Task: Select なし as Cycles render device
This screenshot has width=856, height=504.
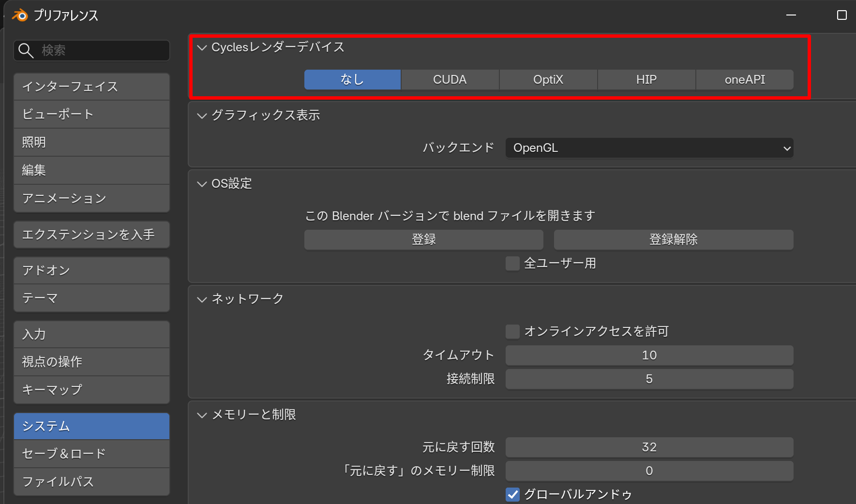Action: (352, 80)
